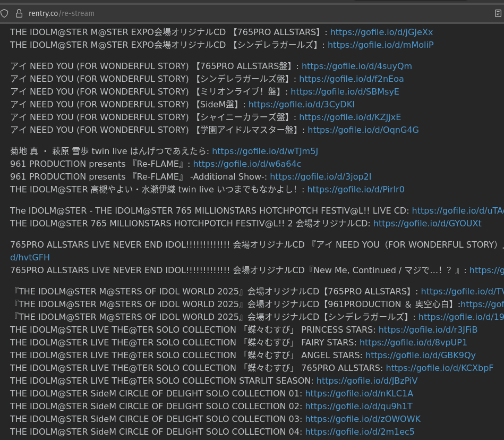Click text "CIRCLE OF DELIGHT SOLO COLLECTION 01"
504x440 pixels.
[210, 393]
